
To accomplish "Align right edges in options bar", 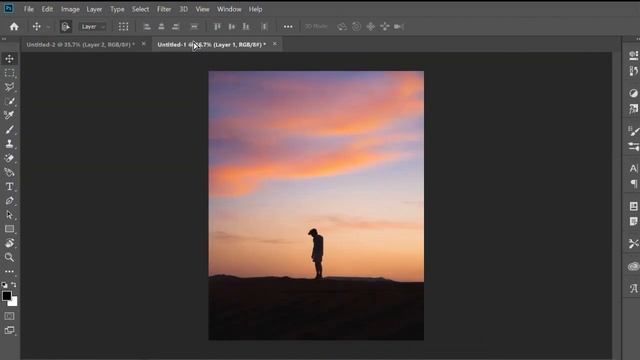I will pyautogui.click(x=176, y=27).
